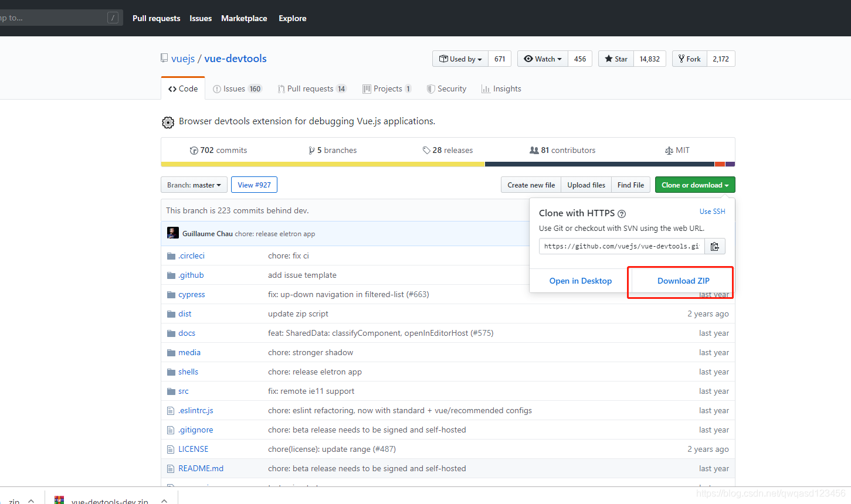Open 'update zip script' commit message
Viewport: 851px width, 504px height.
(298, 314)
